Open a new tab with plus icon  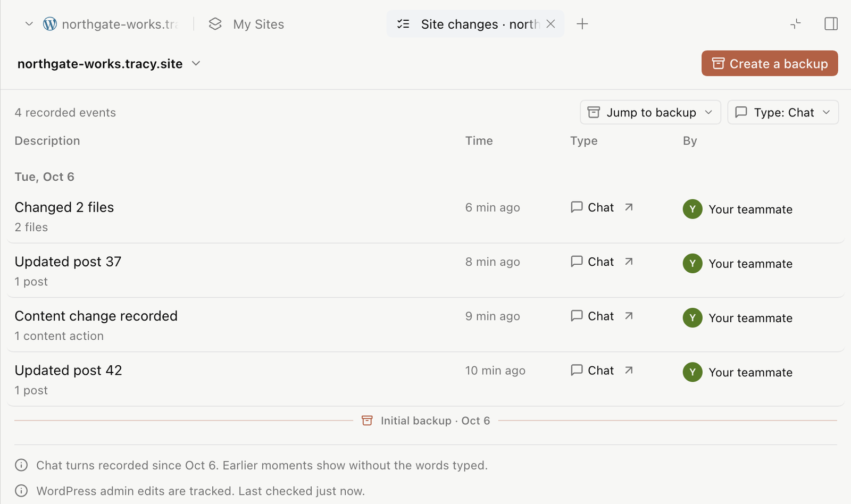(x=582, y=24)
